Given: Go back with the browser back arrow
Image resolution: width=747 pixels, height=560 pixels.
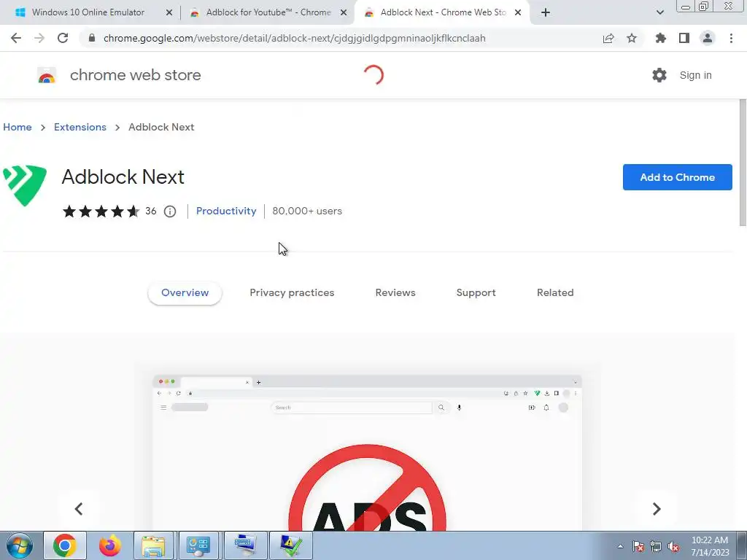Looking at the screenshot, I should tap(16, 38).
